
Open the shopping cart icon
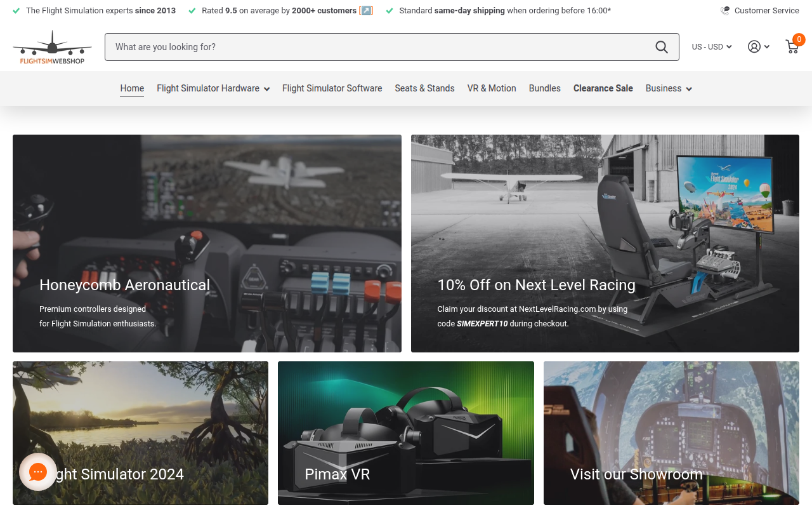pos(792,46)
